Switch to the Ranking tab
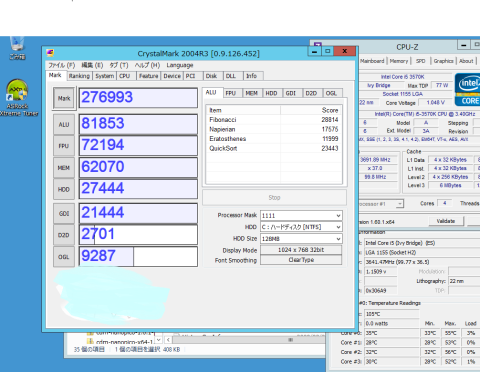 [79, 76]
